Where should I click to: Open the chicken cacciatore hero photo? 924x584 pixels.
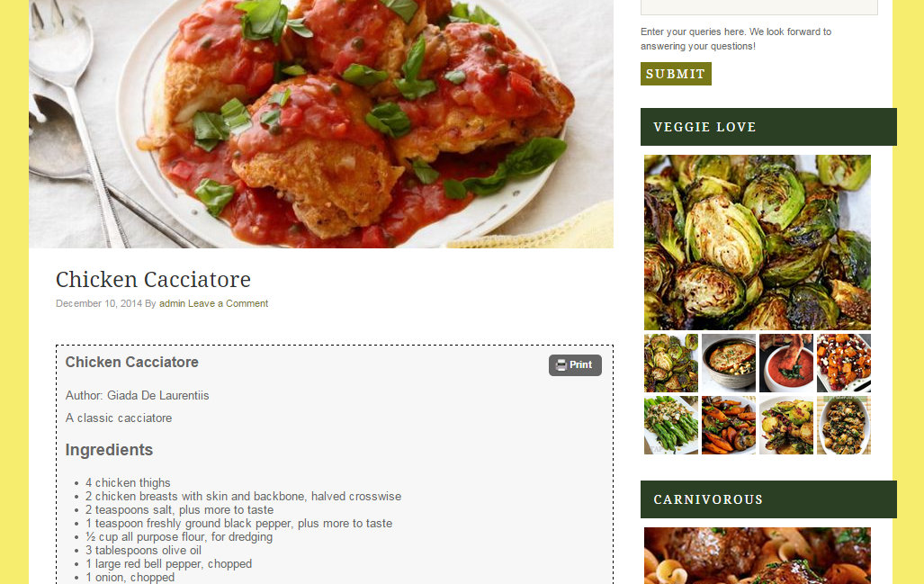321,124
